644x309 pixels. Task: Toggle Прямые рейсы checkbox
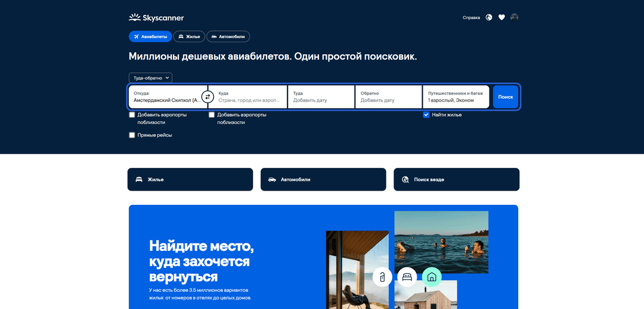tap(132, 135)
